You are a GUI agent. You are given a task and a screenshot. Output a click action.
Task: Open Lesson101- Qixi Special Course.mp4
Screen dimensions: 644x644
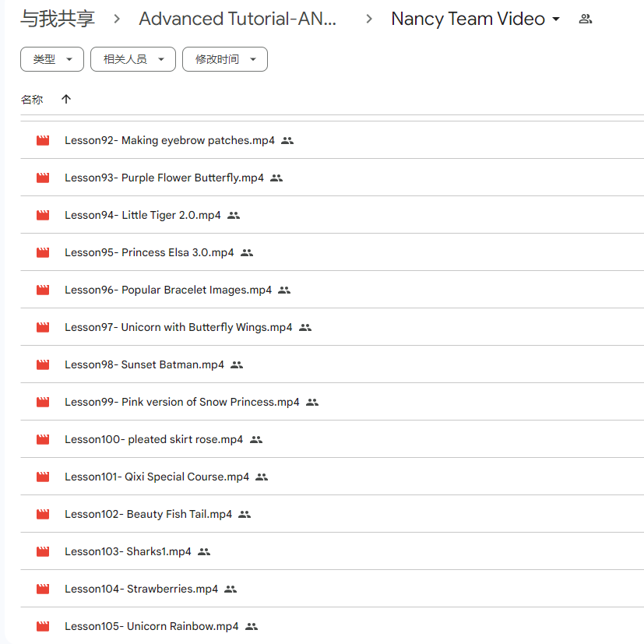click(157, 477)
